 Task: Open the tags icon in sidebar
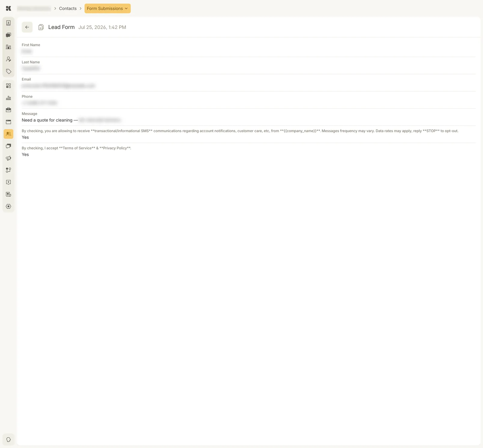pyautogui.click(x=8, y=71)
